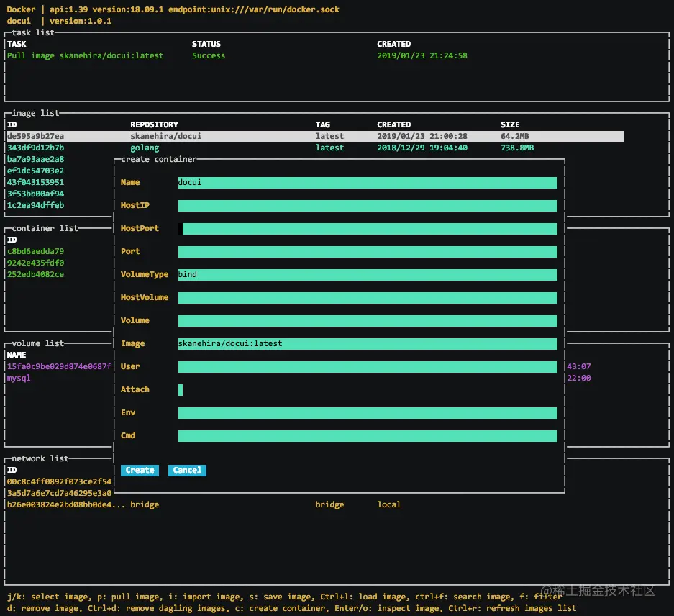Click the User input field

click(x=368, y=367)
